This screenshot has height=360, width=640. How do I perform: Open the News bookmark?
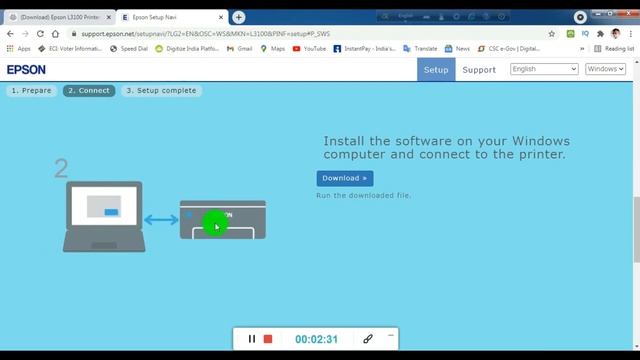click(457, 49)
